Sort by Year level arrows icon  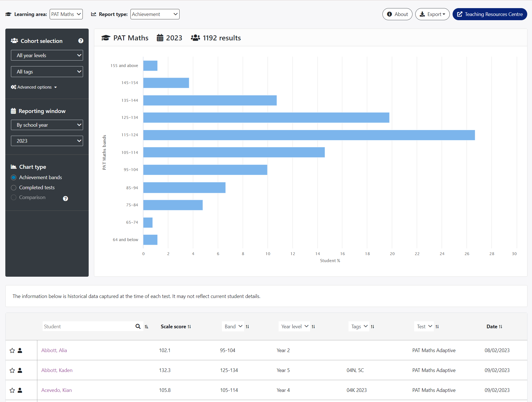coord(313,327)
